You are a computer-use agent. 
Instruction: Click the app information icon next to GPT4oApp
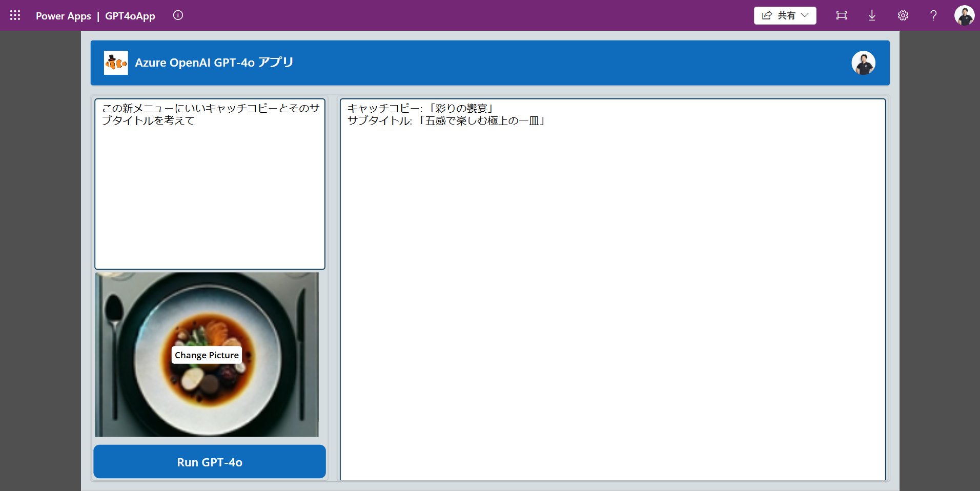(178, 15)
